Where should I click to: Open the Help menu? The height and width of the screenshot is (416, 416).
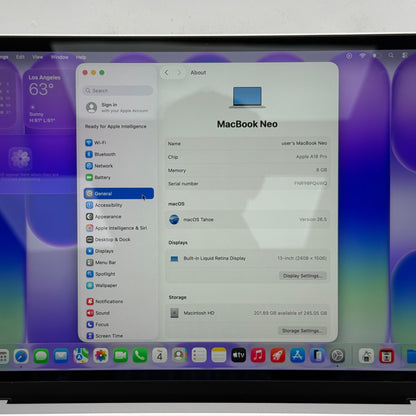pyautogui.click(x=81, y=57)
